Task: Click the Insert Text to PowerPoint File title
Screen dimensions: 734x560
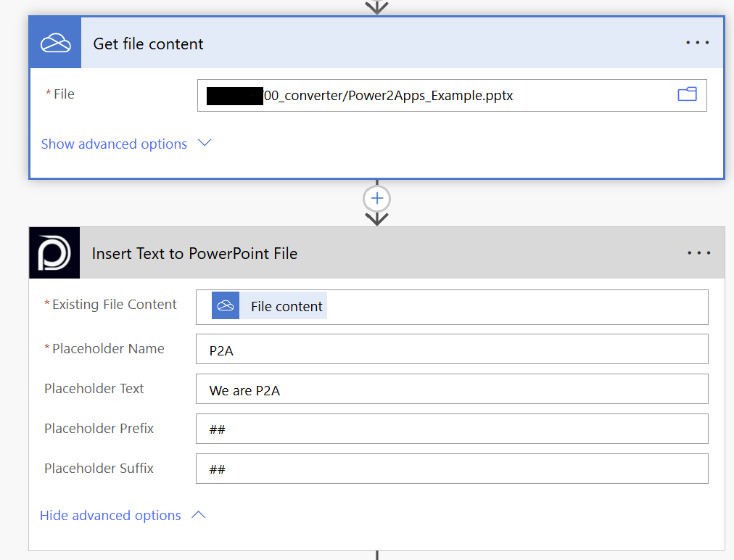Action: (x=194, y=254)
